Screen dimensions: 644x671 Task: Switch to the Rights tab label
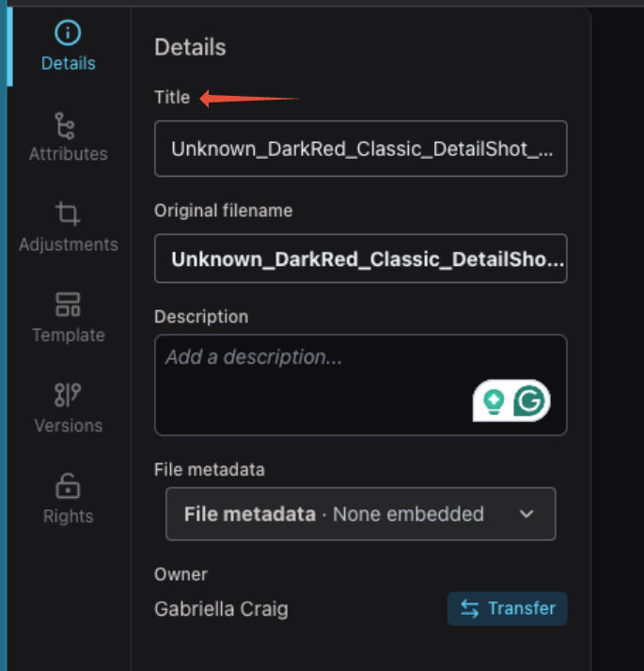(68, 516)
